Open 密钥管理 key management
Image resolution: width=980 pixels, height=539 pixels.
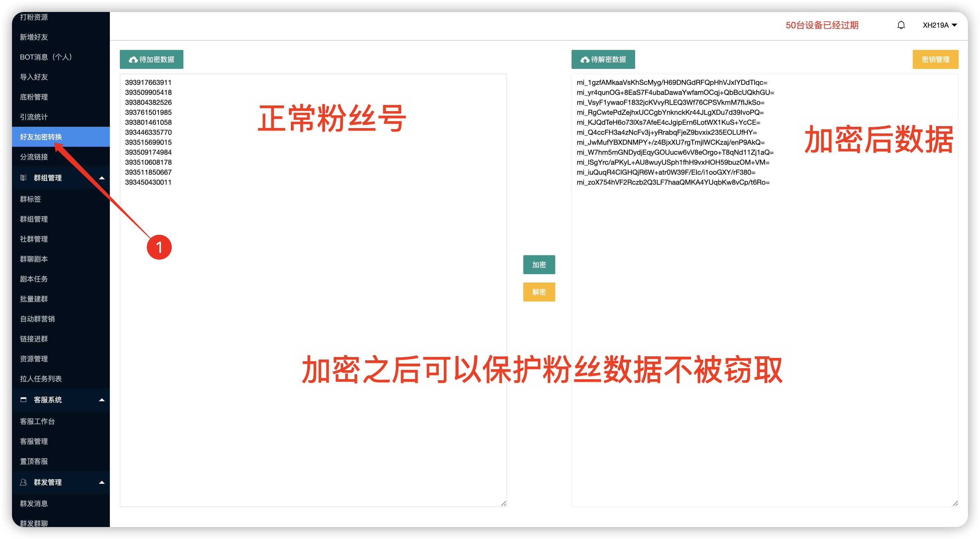[935, 59]
